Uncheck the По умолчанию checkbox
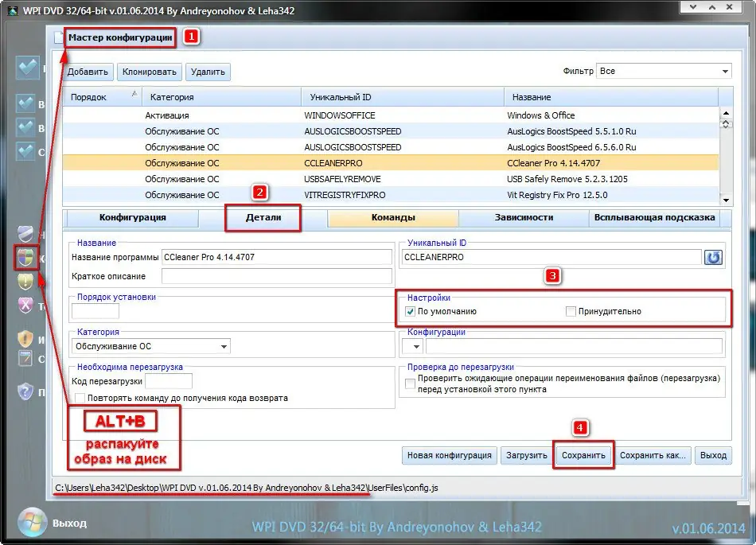 coord(410,311)
